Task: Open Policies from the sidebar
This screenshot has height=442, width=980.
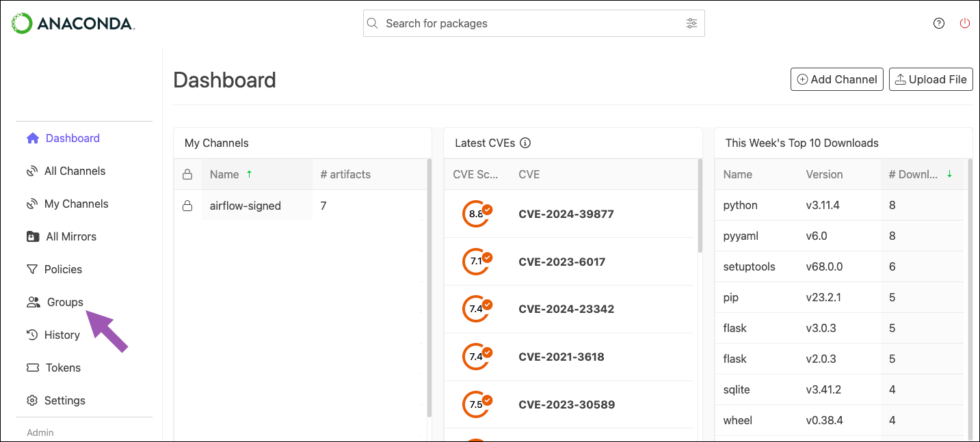Action: [x=63, y=269]
